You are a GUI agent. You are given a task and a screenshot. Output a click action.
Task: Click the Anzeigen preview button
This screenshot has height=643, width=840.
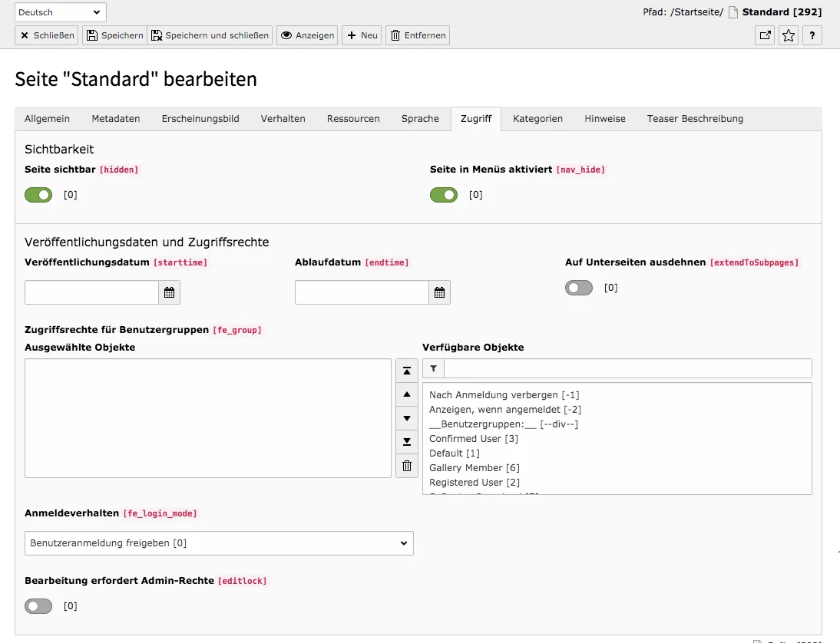[x=307, y=35]
